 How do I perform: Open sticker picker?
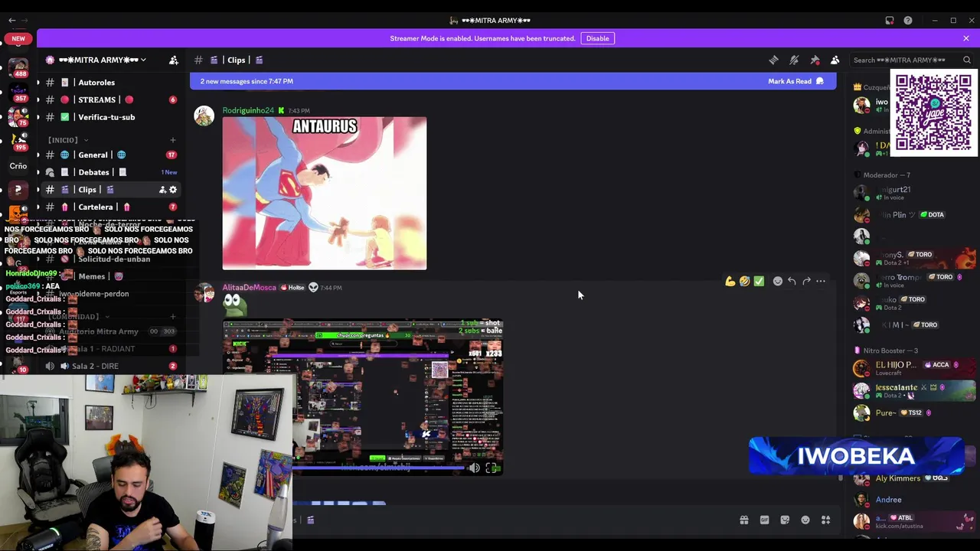pos(785,520)
